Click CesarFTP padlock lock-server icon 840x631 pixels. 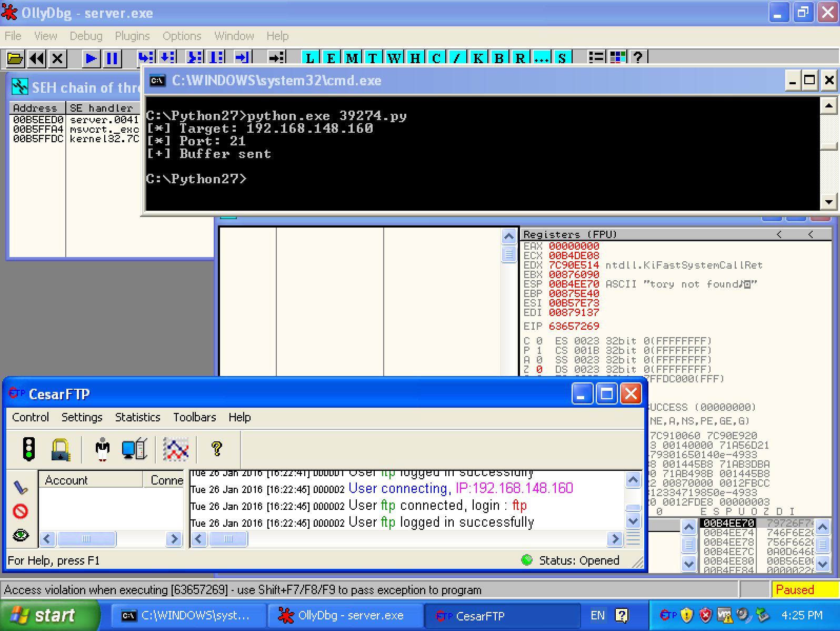(61, 449)
